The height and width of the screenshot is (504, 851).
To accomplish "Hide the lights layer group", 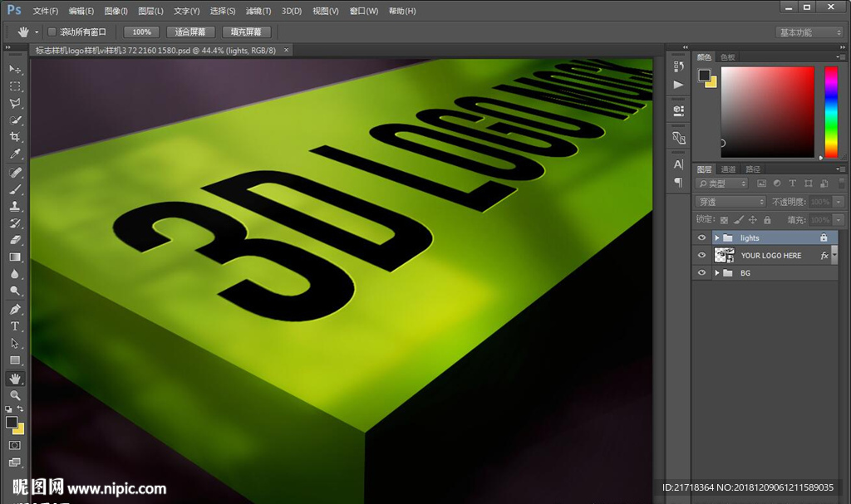I will (702, 238).
